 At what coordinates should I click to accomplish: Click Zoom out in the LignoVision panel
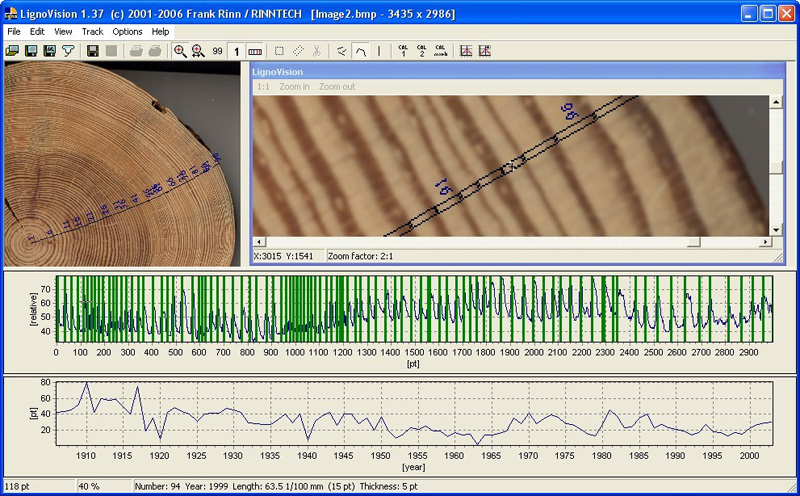pyautogui.click(x=335, y=87)
